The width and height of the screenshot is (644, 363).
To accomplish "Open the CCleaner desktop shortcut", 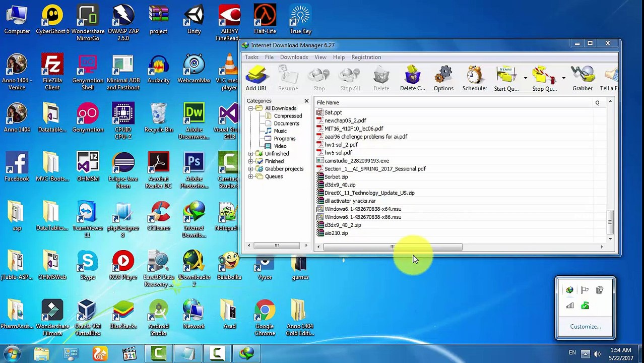I will tap(159, 215).
